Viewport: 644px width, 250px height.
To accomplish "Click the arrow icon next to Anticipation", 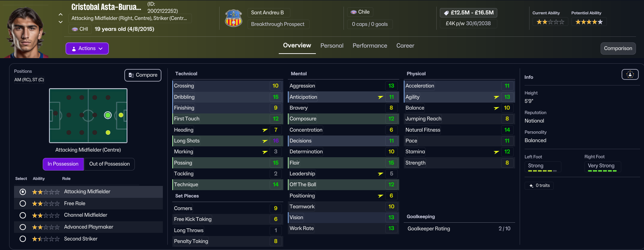I will 381,97.
